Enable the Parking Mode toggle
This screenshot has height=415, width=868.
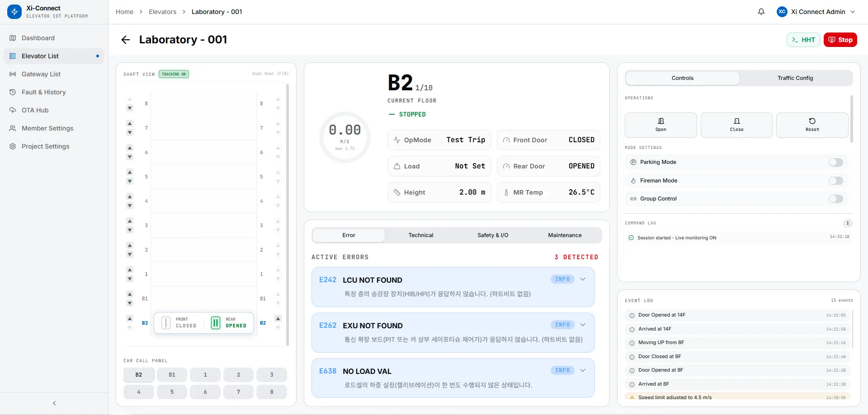point(835,162)
